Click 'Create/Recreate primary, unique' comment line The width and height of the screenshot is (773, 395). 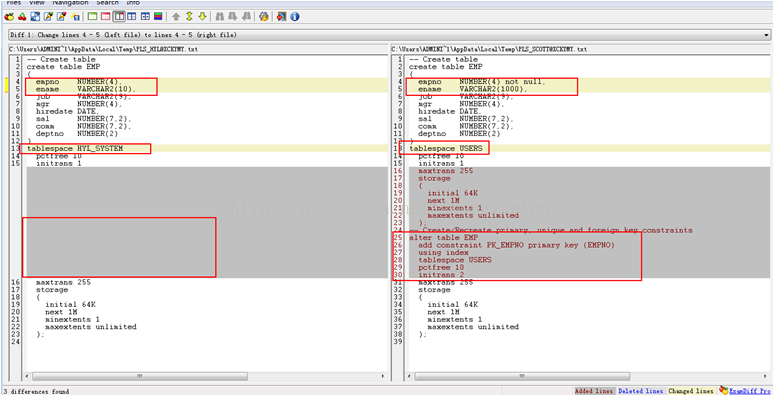pos(551,230)
